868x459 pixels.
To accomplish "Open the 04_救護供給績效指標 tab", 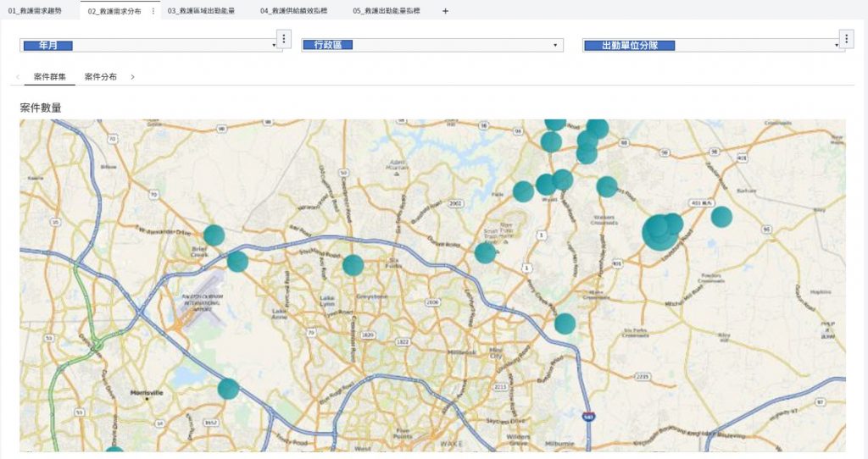I will point(293,10).
